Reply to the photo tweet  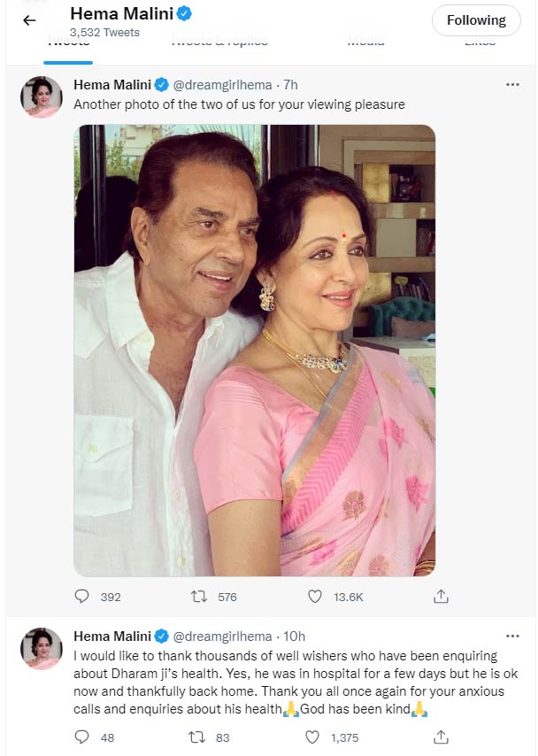[x=82, y=597]
